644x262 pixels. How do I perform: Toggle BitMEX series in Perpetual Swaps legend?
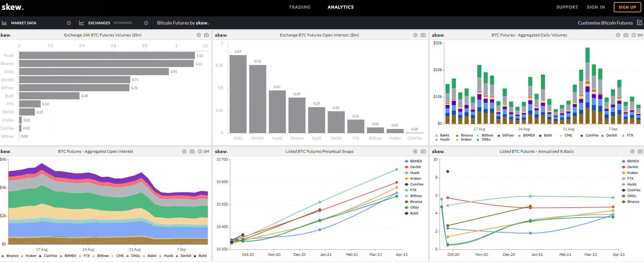click(x=413, y=161)
